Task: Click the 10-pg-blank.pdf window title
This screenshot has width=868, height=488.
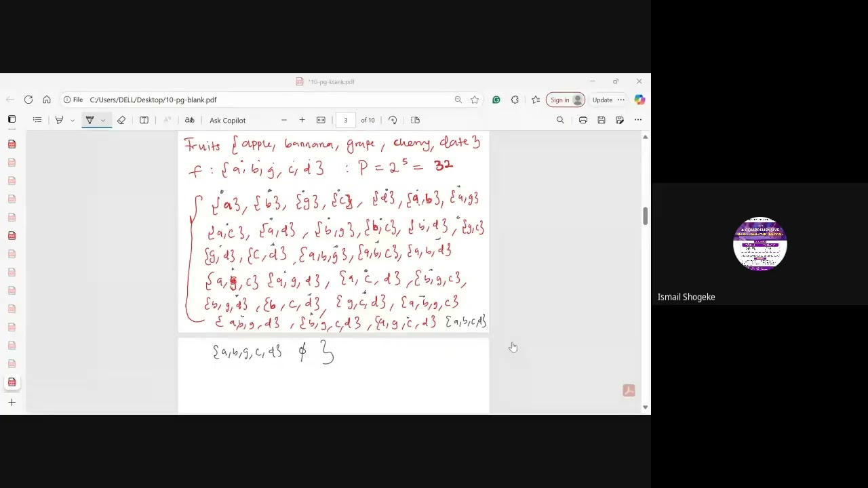Action: pyautogui.click(x=331, y=81)
